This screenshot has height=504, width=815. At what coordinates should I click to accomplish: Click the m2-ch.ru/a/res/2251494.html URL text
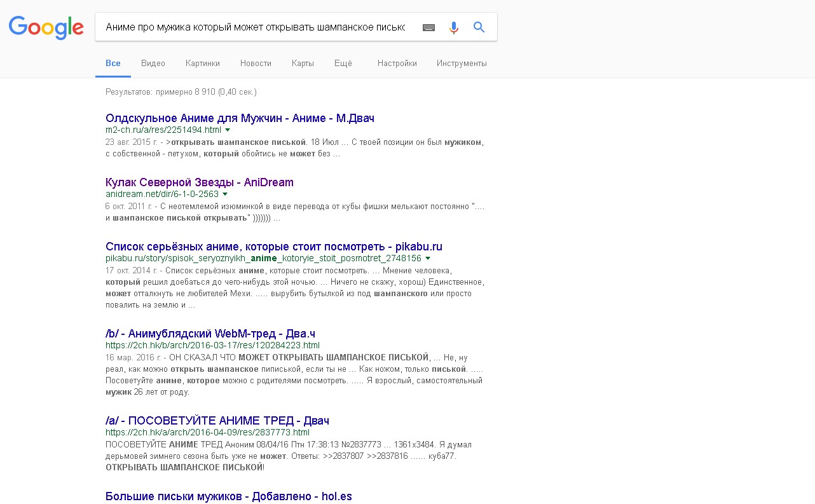(163, 130)
